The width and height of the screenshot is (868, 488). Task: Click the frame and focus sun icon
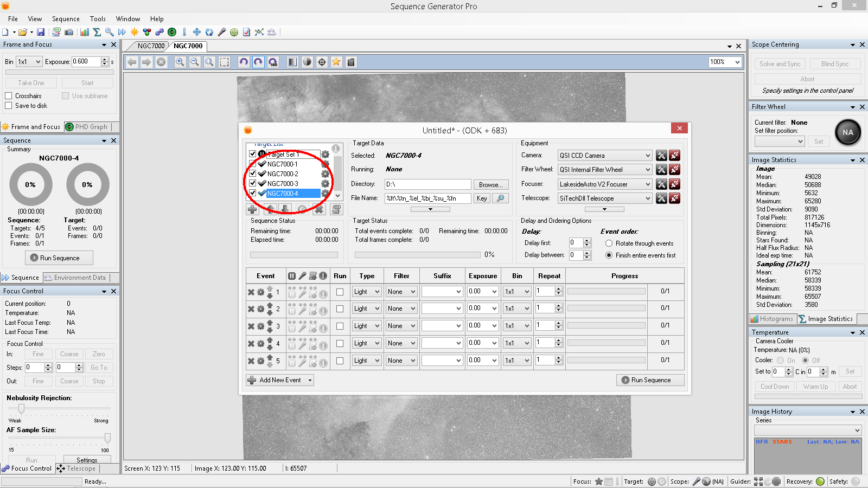click(x=135, y=32)
